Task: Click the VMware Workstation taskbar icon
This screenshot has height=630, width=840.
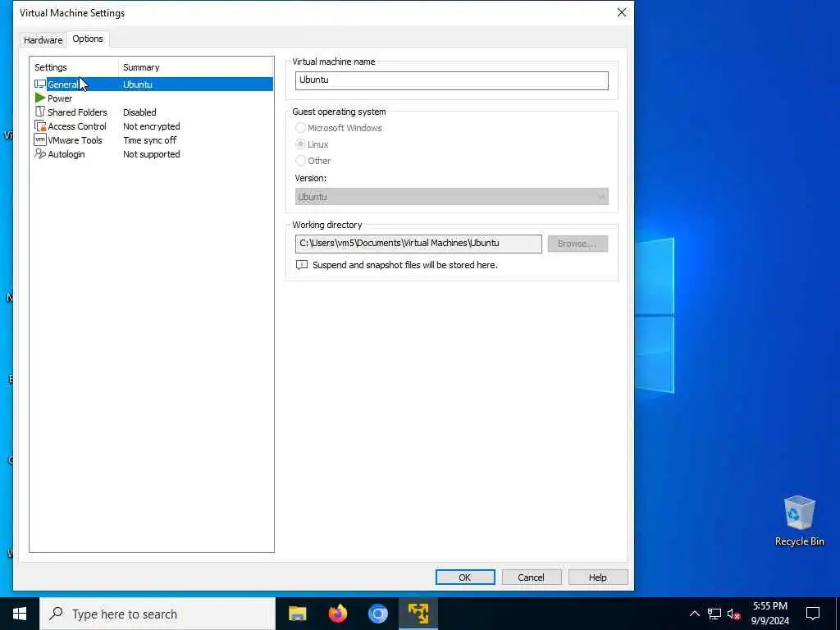Action: pos(418,614)
